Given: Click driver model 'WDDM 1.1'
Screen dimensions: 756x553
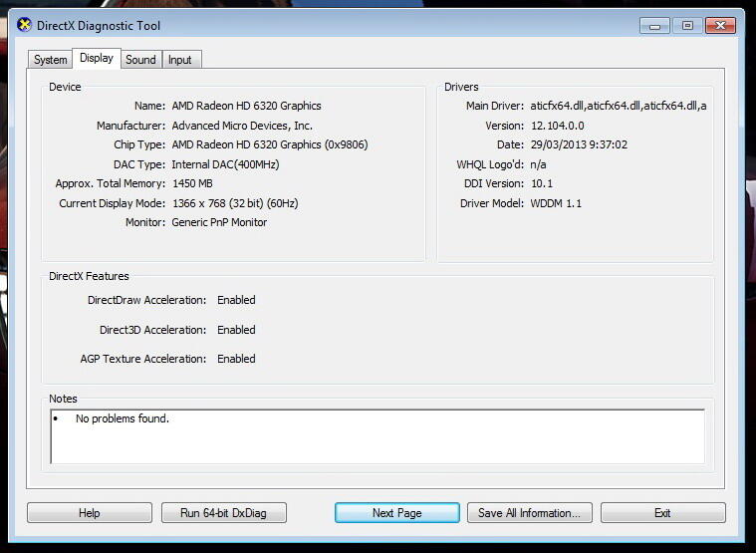Looking at the screenshot, I should pos(556,203).
